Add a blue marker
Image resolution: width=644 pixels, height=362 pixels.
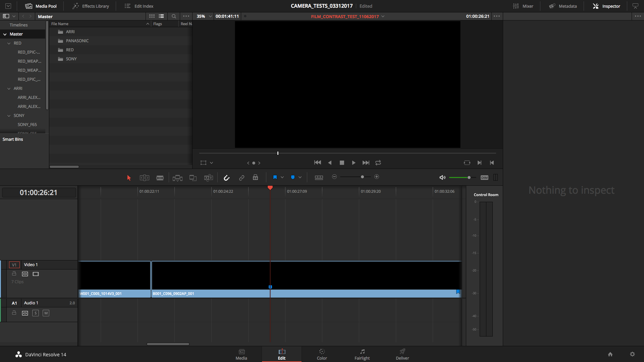pyautogui.click(x=293, y=177)
